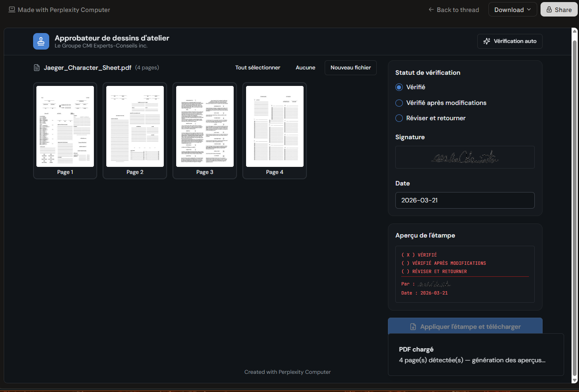Click the Made with Perplexity Computer icon

click(x=12, y=10)
